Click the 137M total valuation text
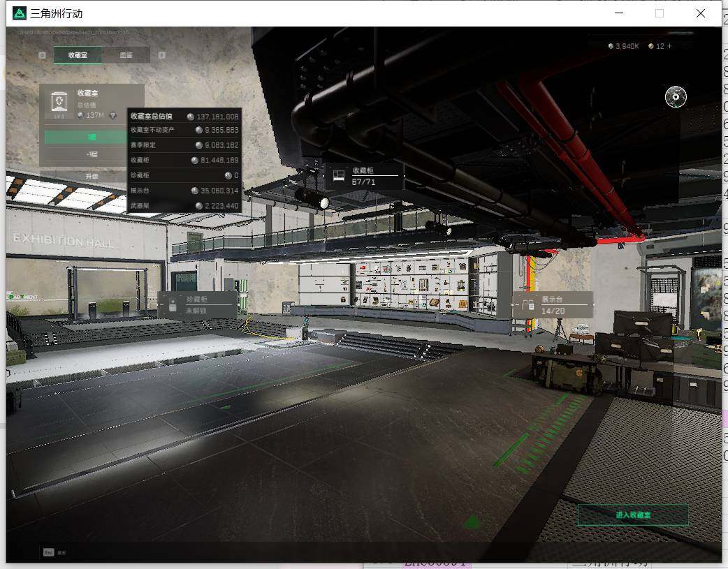728x569 pixels. (95, 115)
